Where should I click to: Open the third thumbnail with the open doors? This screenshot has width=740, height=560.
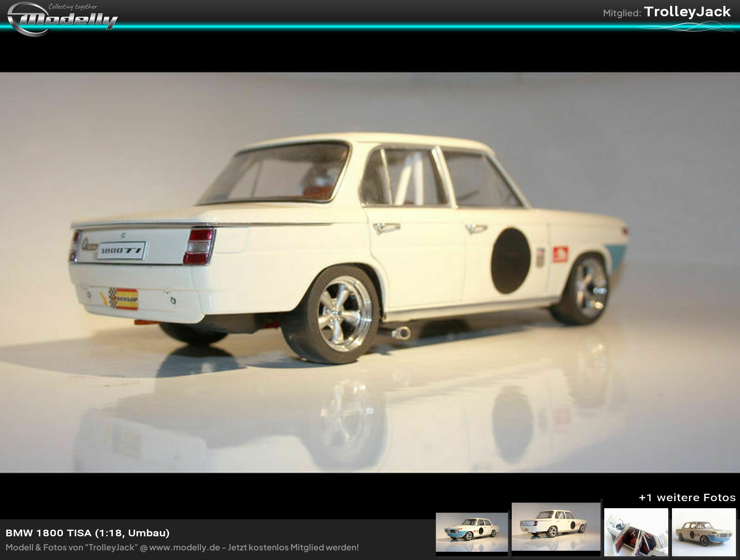click(x=636, y=532)
